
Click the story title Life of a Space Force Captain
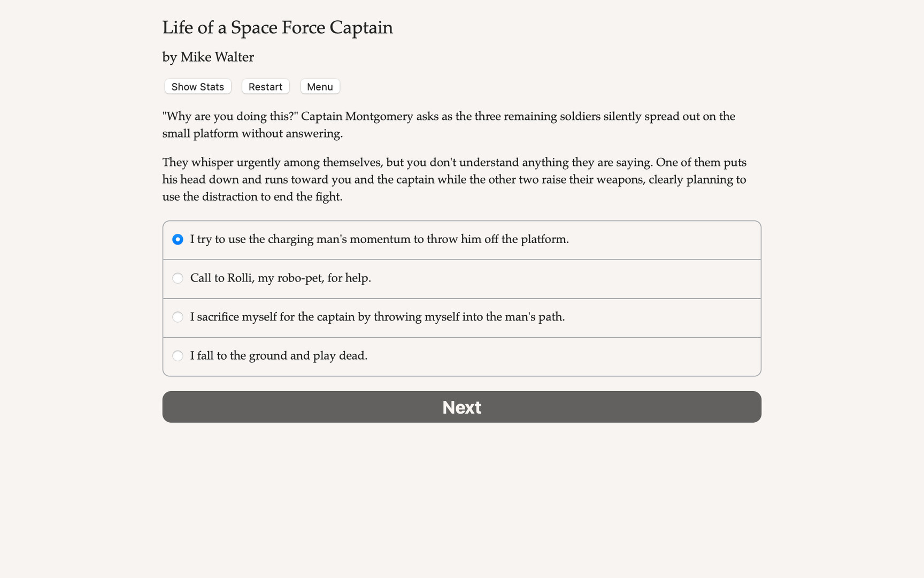point(278,27)
